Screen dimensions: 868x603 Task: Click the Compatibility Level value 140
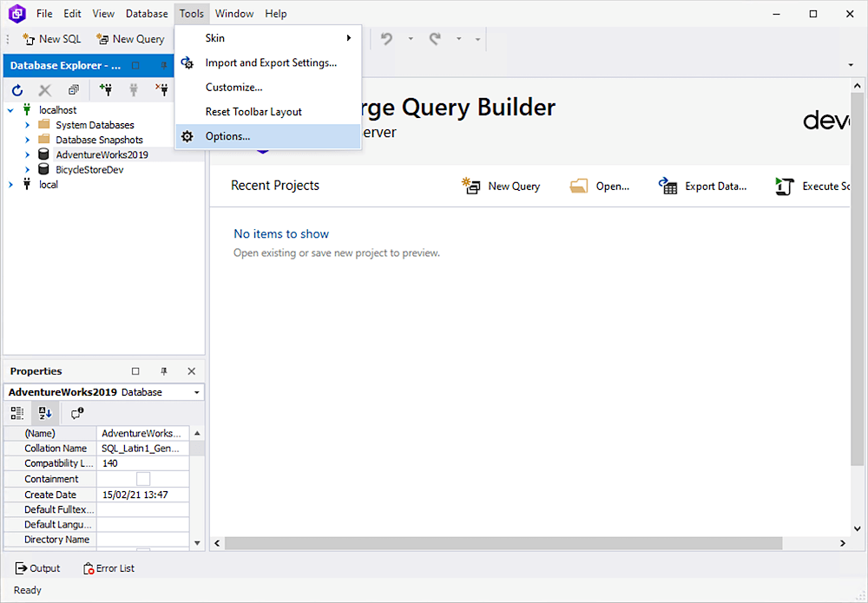(x=143, y=463)
